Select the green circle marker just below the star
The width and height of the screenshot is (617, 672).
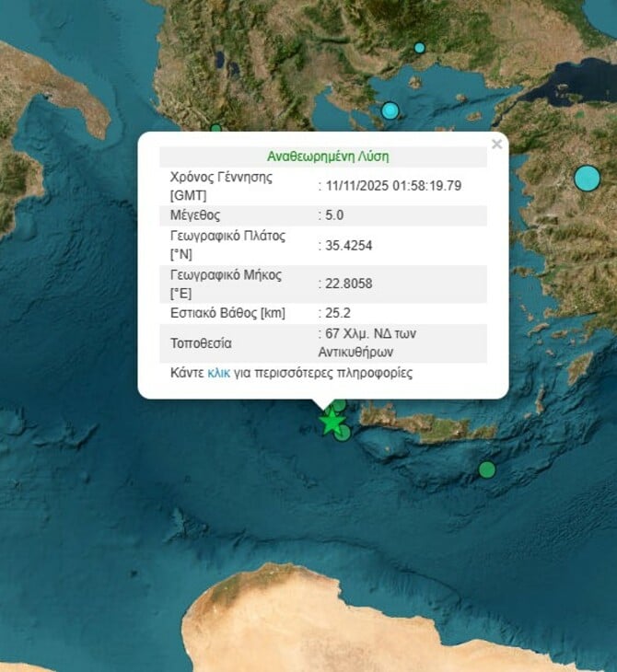[x=343, y=433]
